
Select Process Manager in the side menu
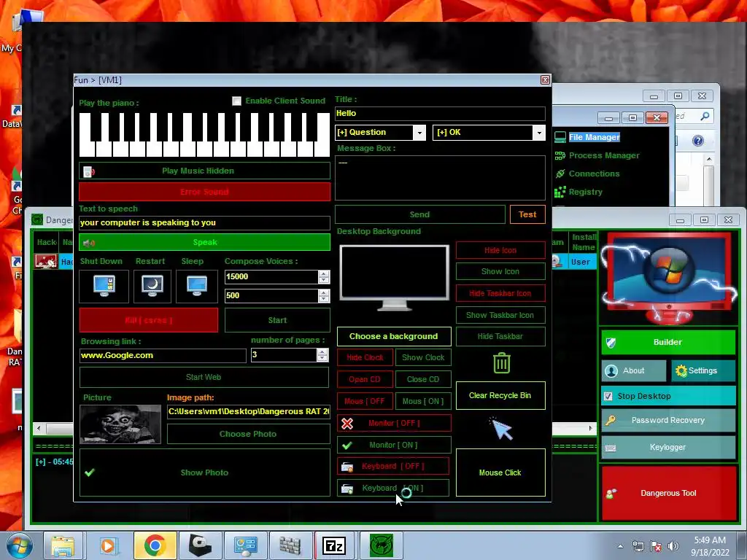pos(604,156)
